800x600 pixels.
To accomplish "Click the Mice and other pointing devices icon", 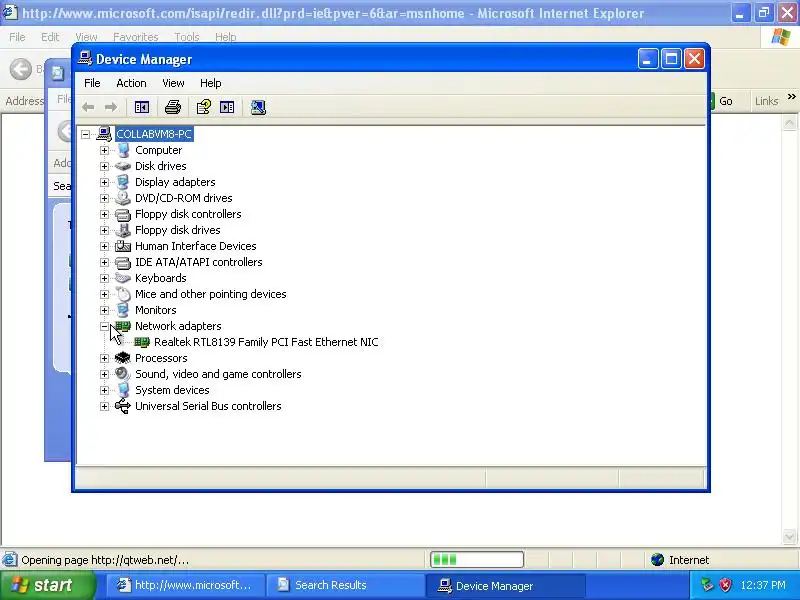I will click(123, 294).
